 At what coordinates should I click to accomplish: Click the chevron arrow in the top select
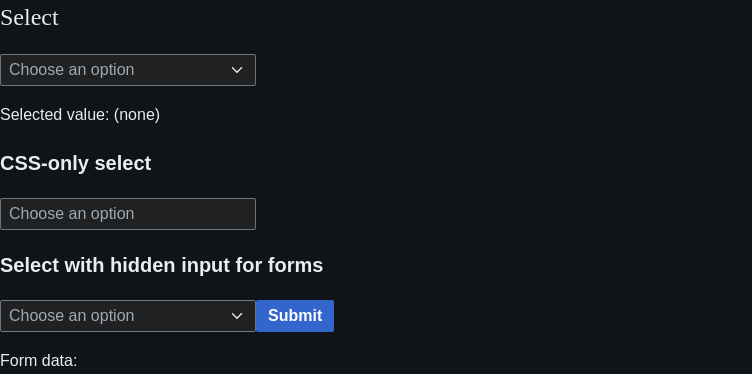pyautogui.click(x=237, y=70)
